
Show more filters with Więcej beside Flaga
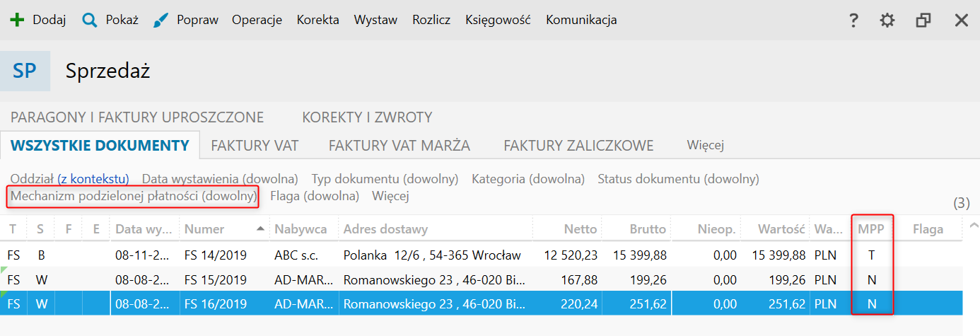click(x=390, y=196)
